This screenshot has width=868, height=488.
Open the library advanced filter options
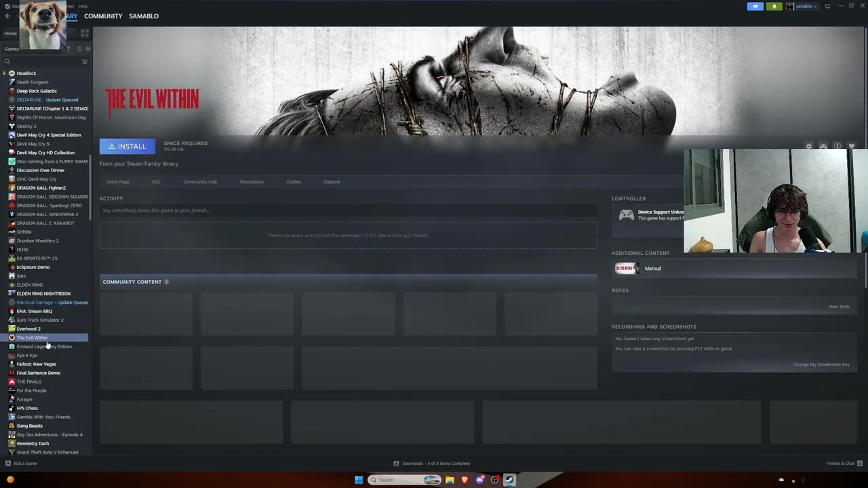pyautogui.click(x=85, y=62)
